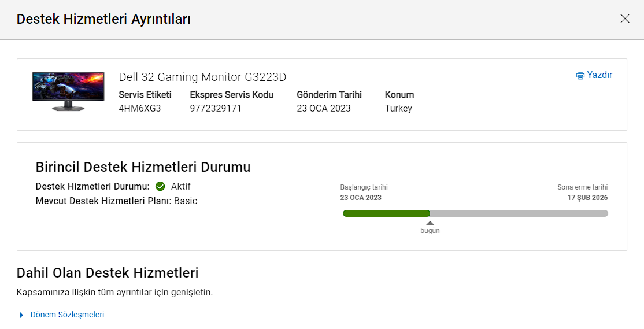
Task: Click the gray remaining portion of warranty bar
Action: pyautogui.click(x=519, y=213)
